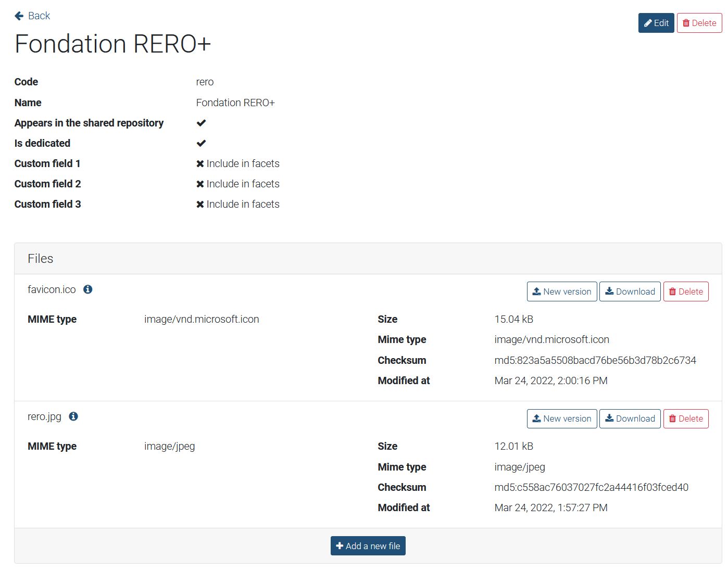The width and height of the screenshot is (728, 571).
Task: Show info for rero.jpg file
Action: pos(73,416)
